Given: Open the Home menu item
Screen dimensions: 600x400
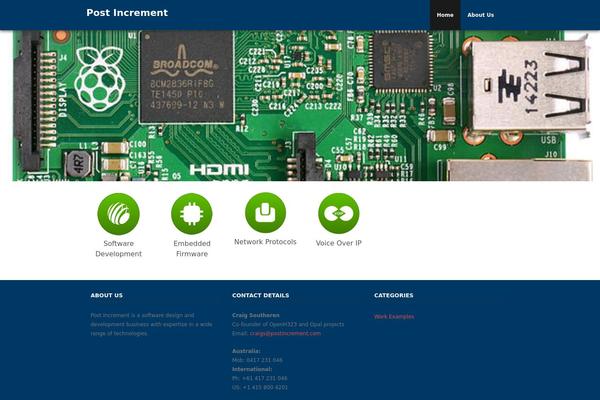Looking at the screenshot, I should click(x=445, y=15).
